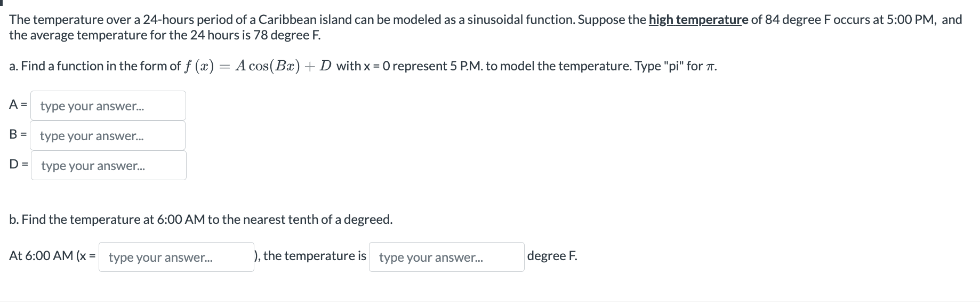Click the part b question text
This screenshot has width=980, height=306.
[x=200, y=220]
